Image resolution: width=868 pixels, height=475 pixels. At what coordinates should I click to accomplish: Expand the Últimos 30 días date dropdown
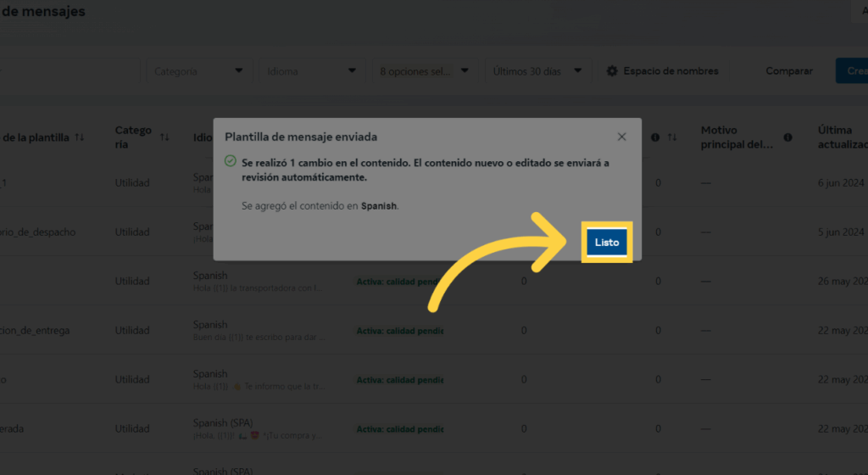click(537, 71)
